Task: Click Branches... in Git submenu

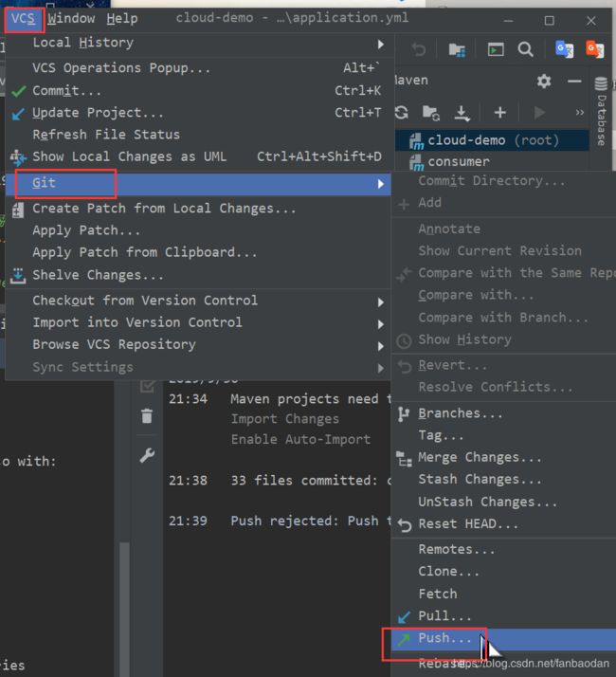Action: pos(503,413)
